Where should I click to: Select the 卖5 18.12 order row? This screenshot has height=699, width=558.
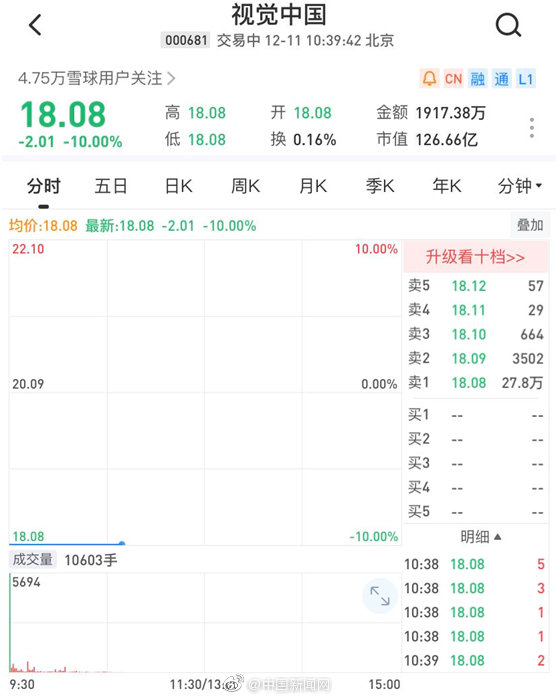point(476,286)
